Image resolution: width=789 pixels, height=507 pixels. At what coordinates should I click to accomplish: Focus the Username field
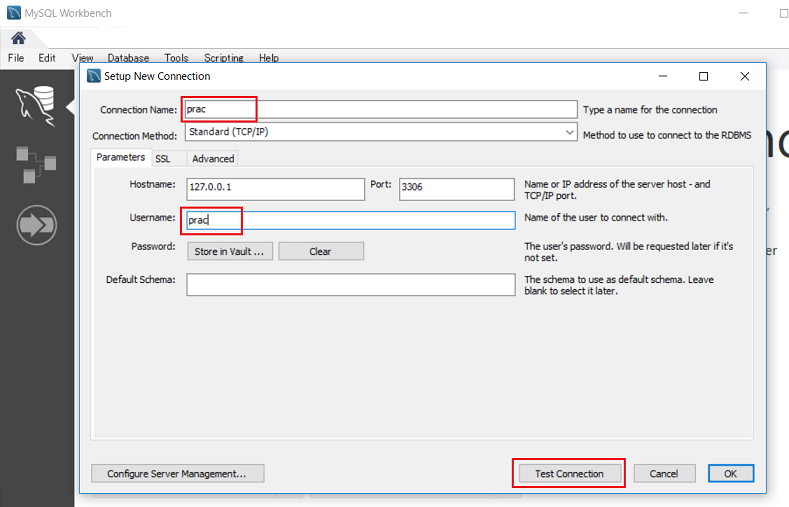[x=351, y=220]
